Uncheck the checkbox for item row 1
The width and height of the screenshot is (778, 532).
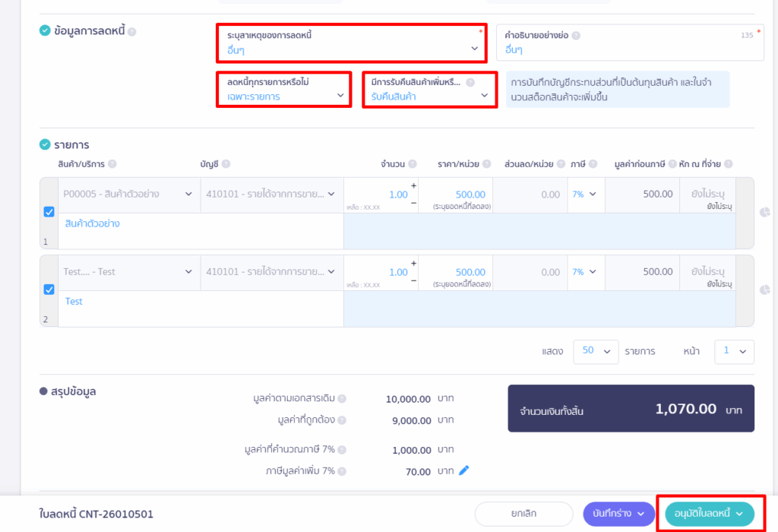point(49,212)
